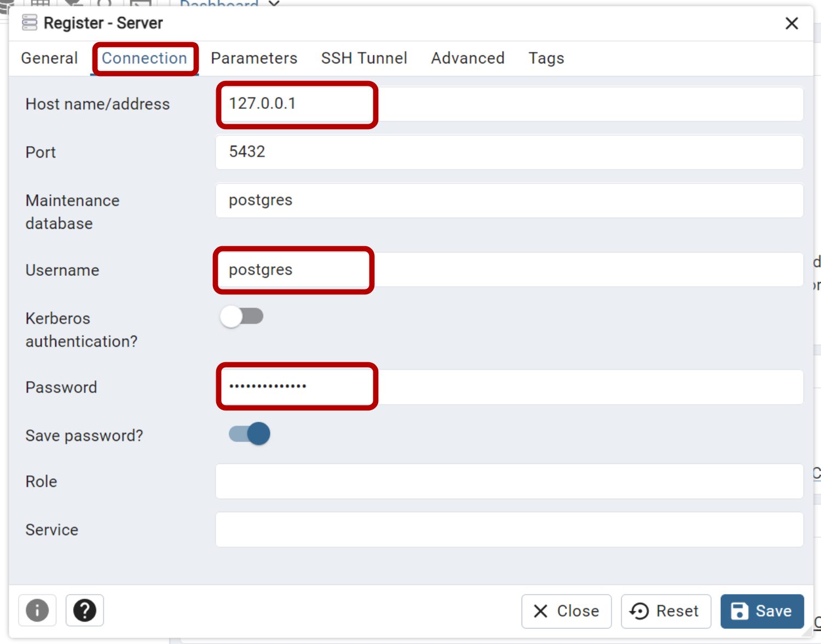Disable the Save password switch
Viewport: 821px width, 644px height.
(250, 434)
